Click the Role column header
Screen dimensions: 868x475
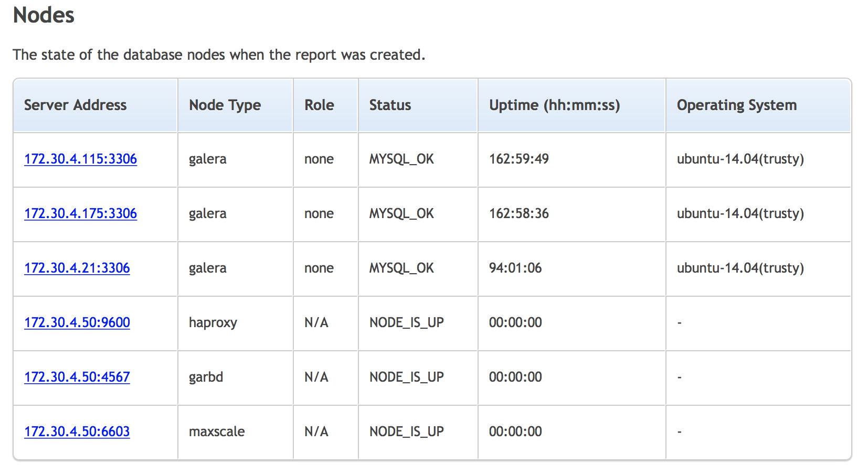coord(319,105)
